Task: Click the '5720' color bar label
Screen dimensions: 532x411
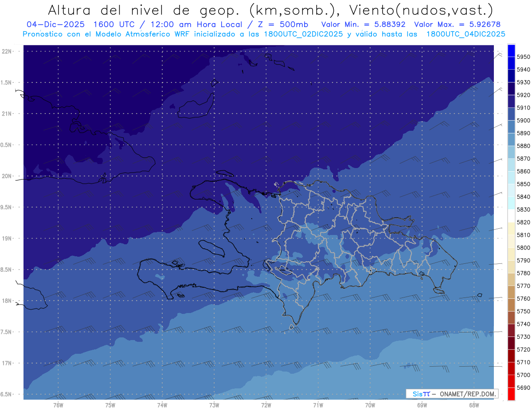Action: click(523, 349)
